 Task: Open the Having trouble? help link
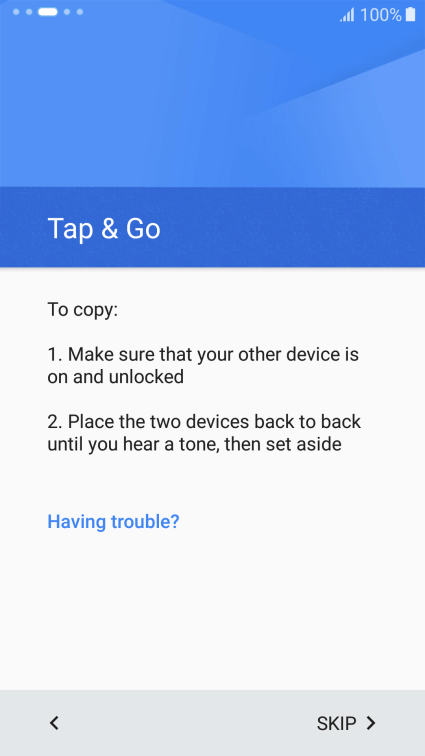point(113,521)
